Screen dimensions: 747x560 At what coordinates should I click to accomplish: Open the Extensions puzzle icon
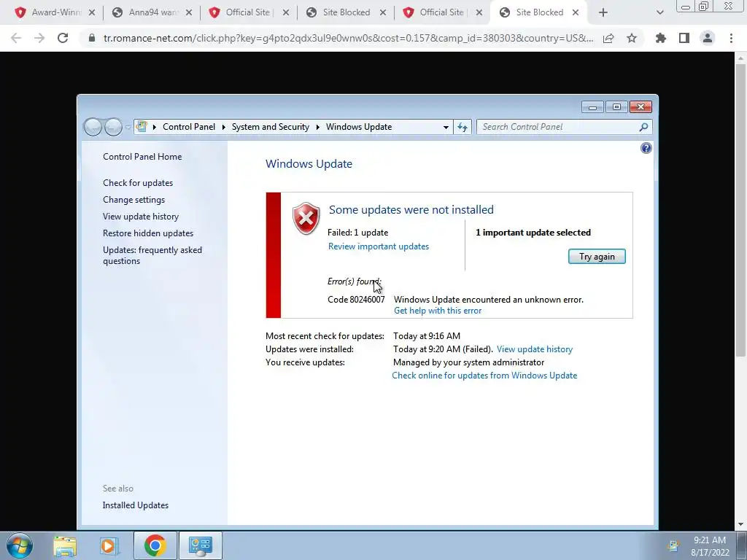coord(661,38)
